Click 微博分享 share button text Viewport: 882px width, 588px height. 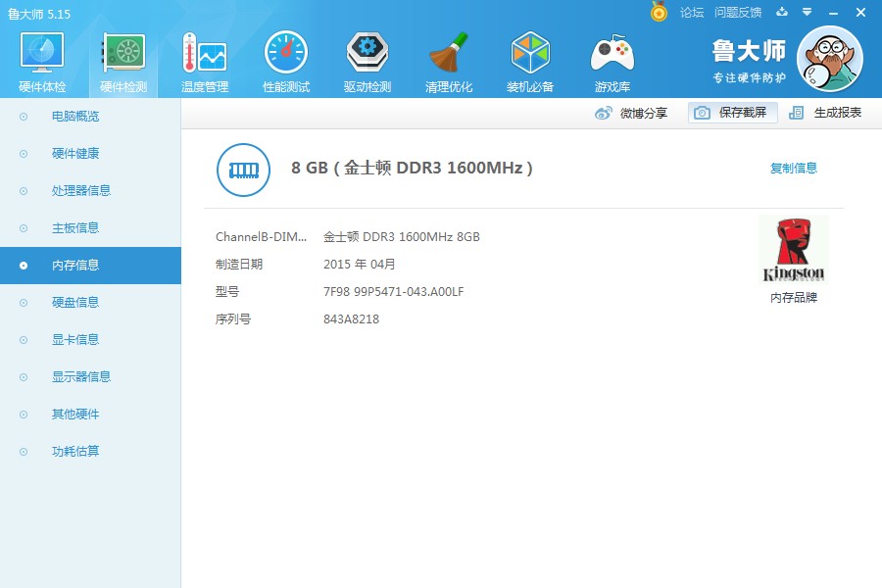pyautogui.click(x=644, y=113)
